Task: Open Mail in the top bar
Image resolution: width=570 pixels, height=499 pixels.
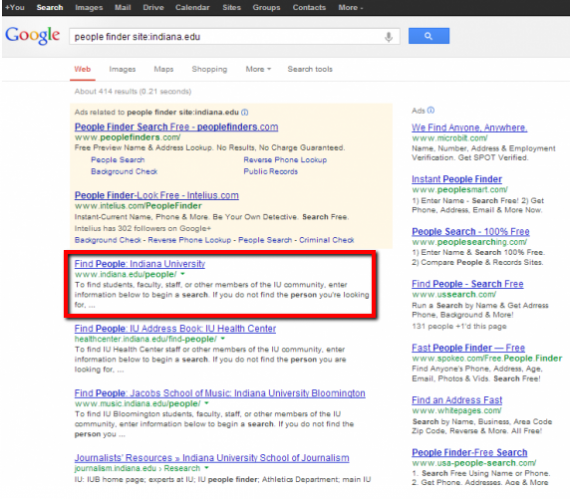Action: (x=123, y=7)
